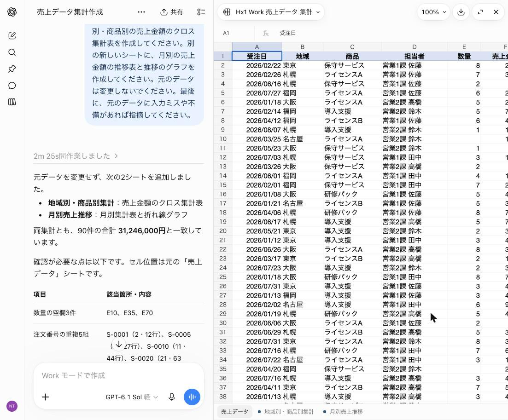Image resolution: width=508 pixels, height=420 pixels.
Task: Click cell 研修パック in row 16
Action: tap(352, 194)
